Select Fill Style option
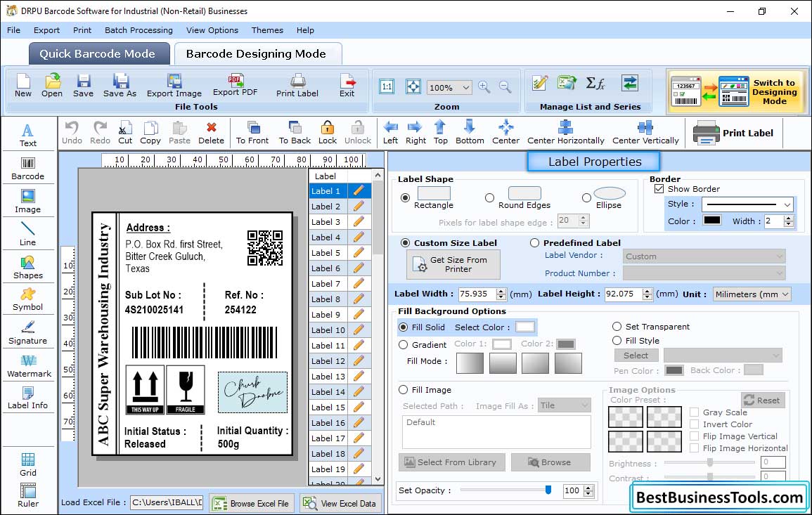812x515 pixels. coord(617,341)
